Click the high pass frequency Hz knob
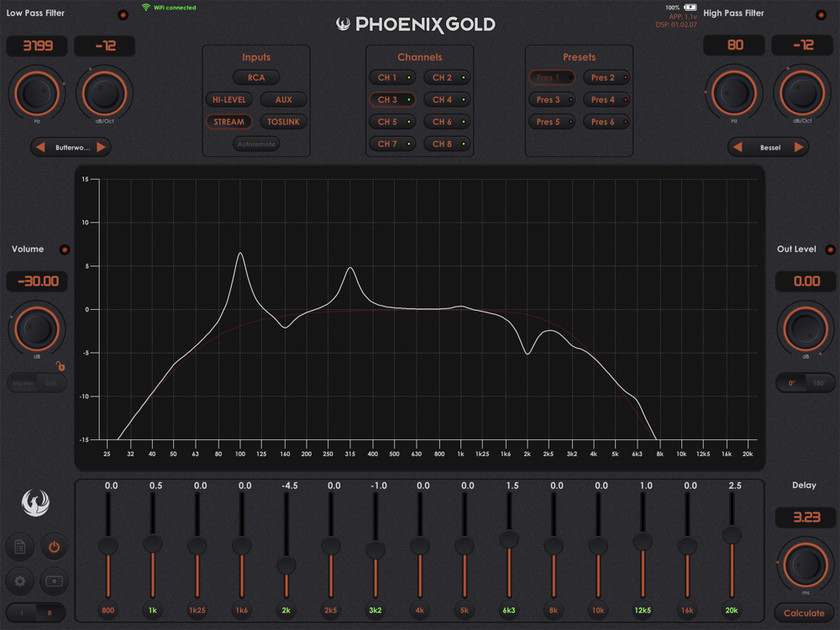Screen dimensions: 840x630 [x=734, y=92]
